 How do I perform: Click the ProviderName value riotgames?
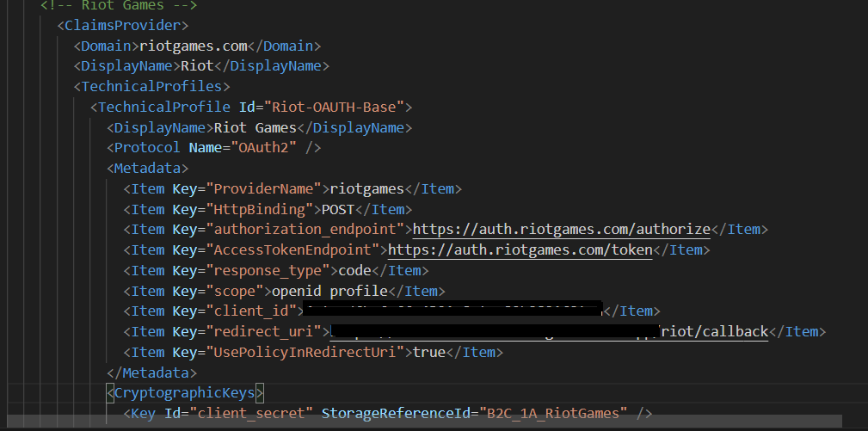pyautogui.click(x=367, y=189)
